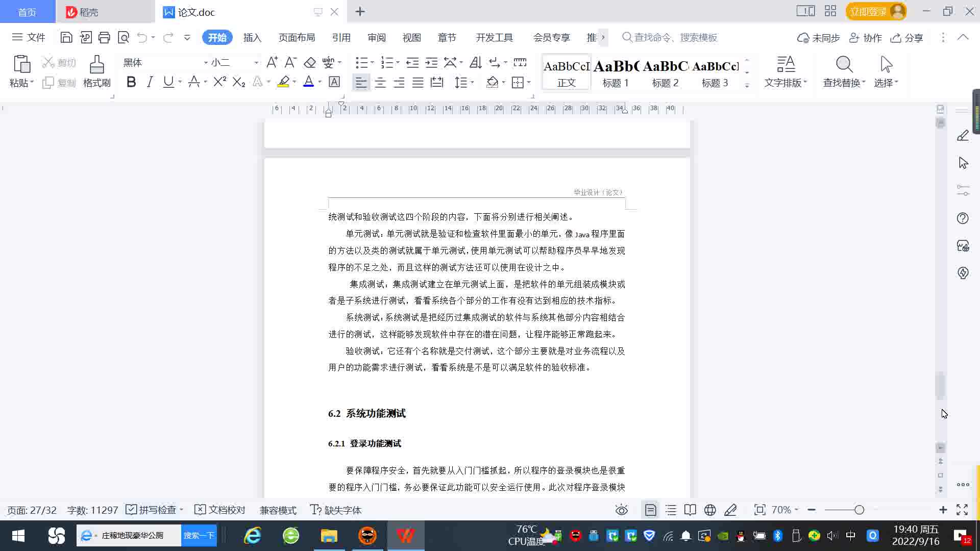Click 文档校对 in status bar

click(220, 510)
